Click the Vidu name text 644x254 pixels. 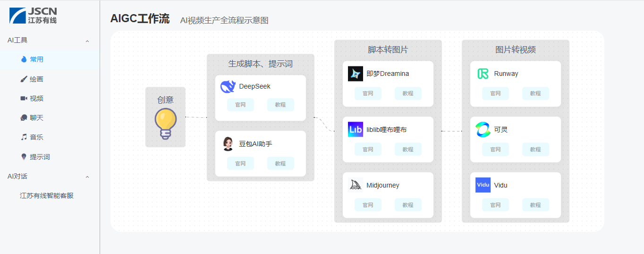click(501, 185)
